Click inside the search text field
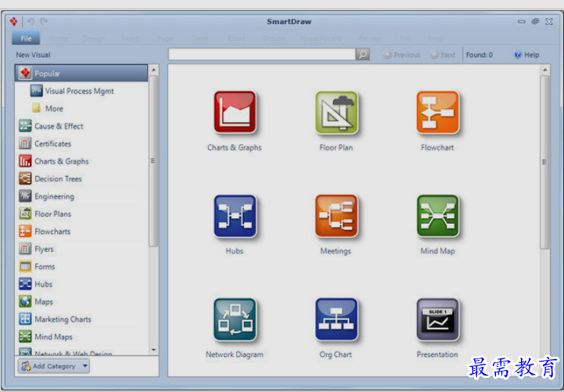Viewport: 564px width, 392px height. pyautogui.click(x=261, y=55)
